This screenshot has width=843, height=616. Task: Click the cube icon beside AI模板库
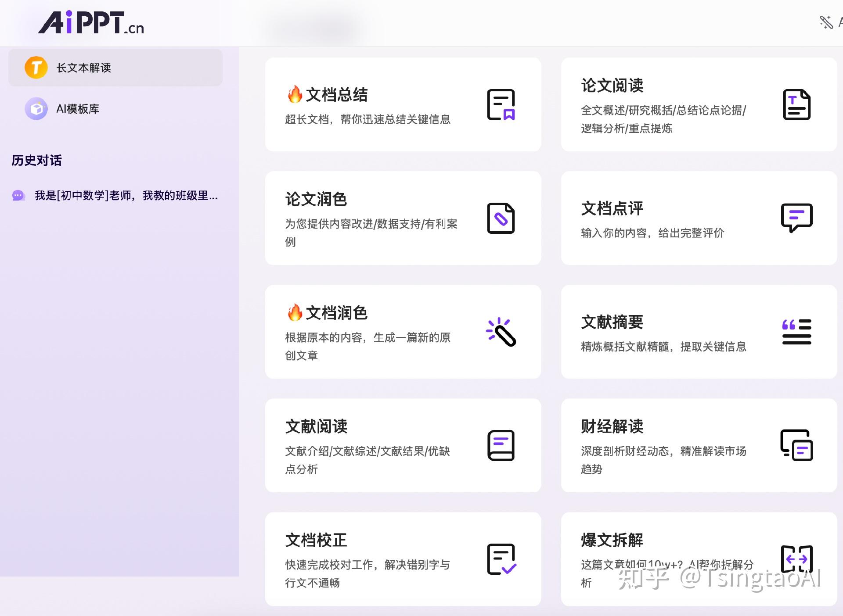(36, 109)
